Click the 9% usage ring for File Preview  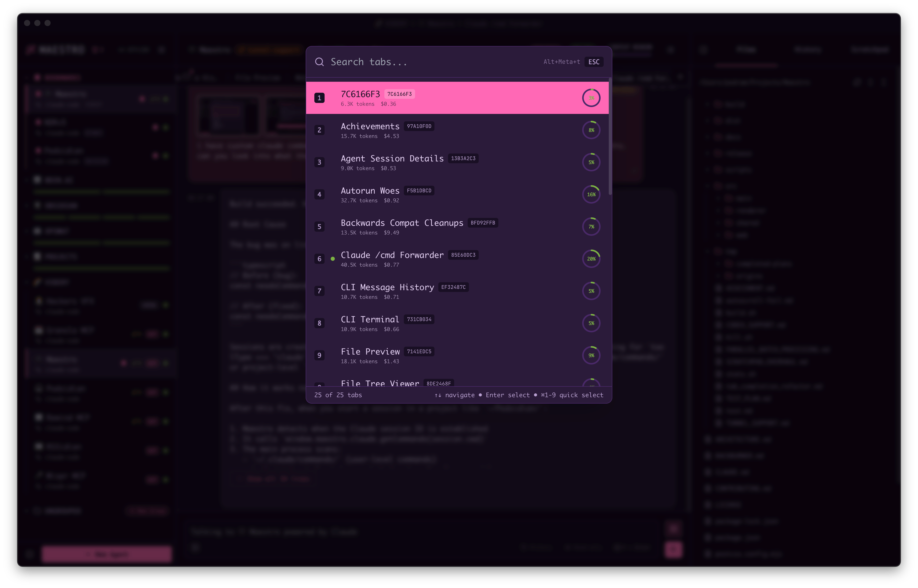(591, 356)
